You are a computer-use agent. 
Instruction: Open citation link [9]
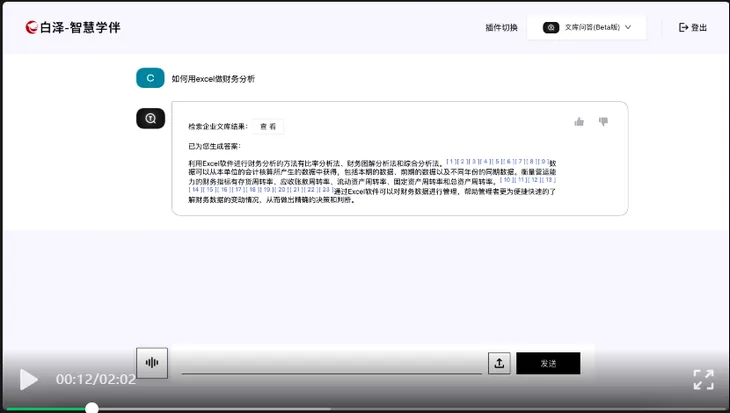click(x=543, y=162)
